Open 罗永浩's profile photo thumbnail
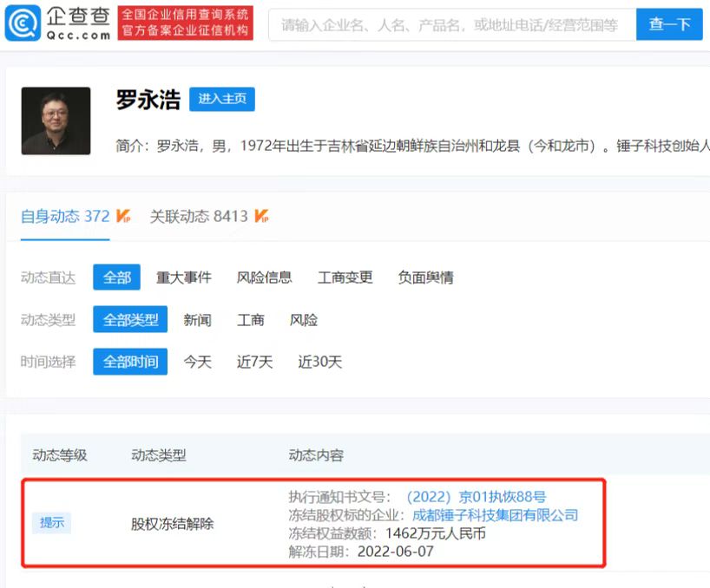The image size is (710, 588). 56,121
